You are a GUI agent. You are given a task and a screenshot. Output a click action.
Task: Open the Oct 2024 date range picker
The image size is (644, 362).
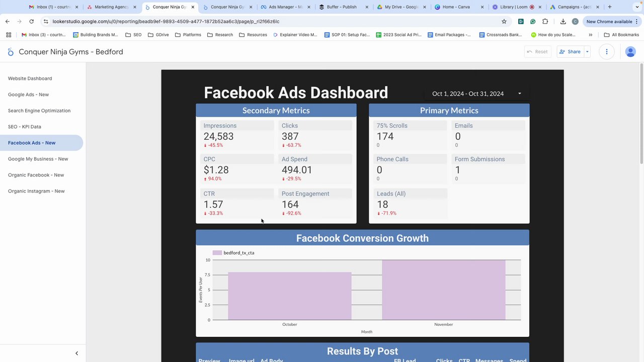coord(476,94)
